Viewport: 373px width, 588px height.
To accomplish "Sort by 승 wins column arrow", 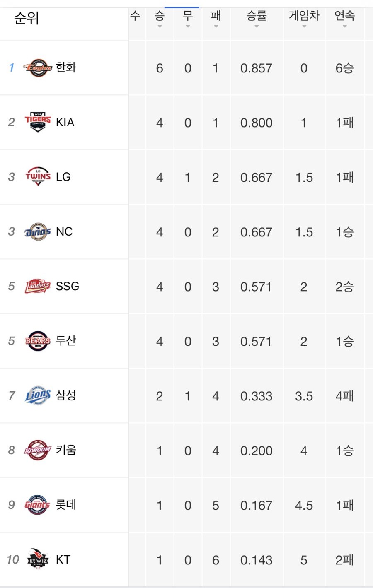I will point(160,26).
